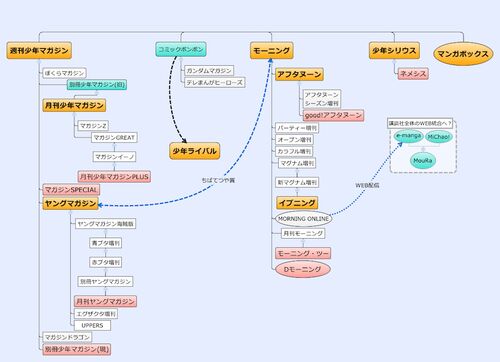The image size is (500, 362).
Task: Select the ちばてつや賞 relationship label
Action: 218,180
